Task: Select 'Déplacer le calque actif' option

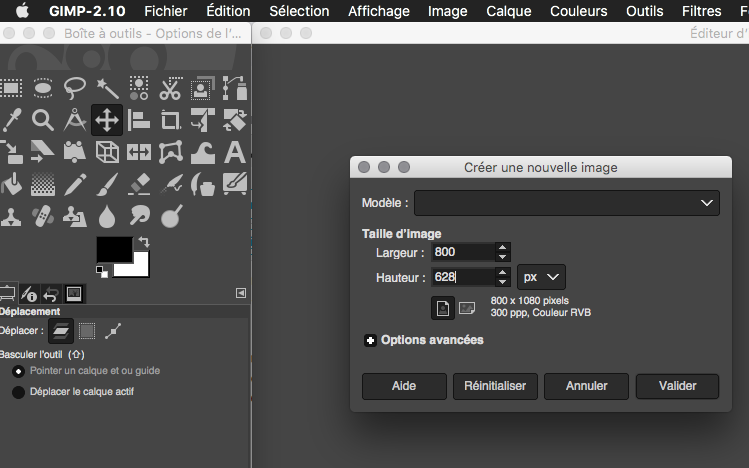Action: [73, 392]
